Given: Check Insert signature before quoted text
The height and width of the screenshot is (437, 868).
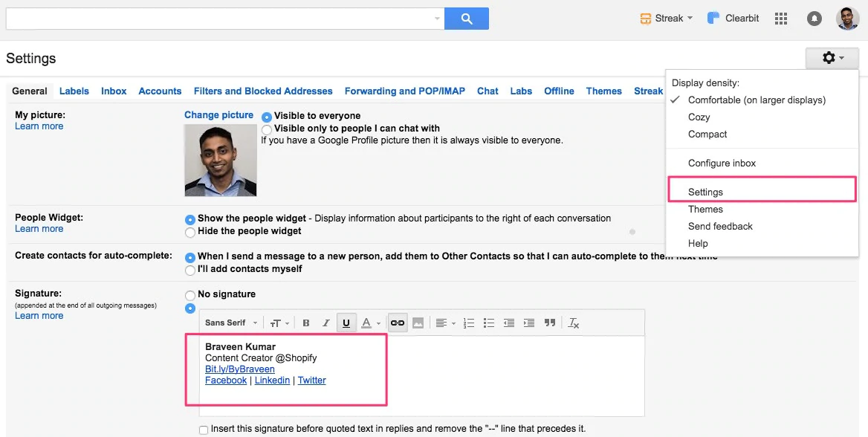Looking at the screenshot, I should tap(204, 430).
